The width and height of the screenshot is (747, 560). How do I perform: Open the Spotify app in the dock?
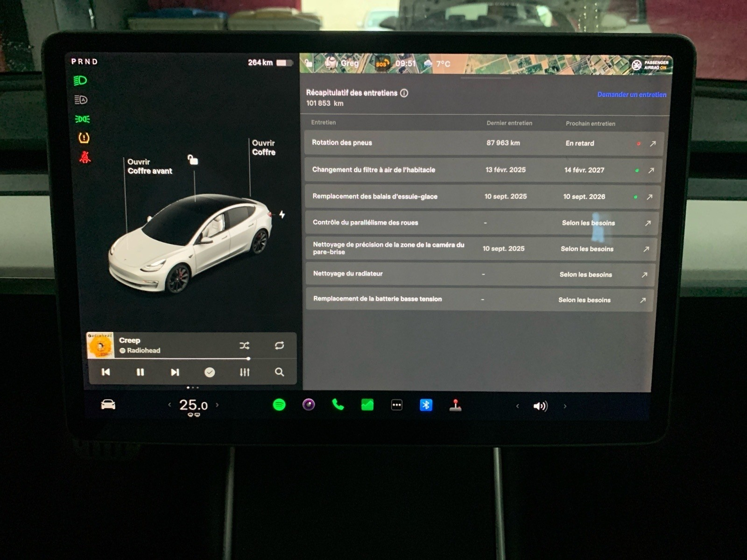(x=279, y=405)
